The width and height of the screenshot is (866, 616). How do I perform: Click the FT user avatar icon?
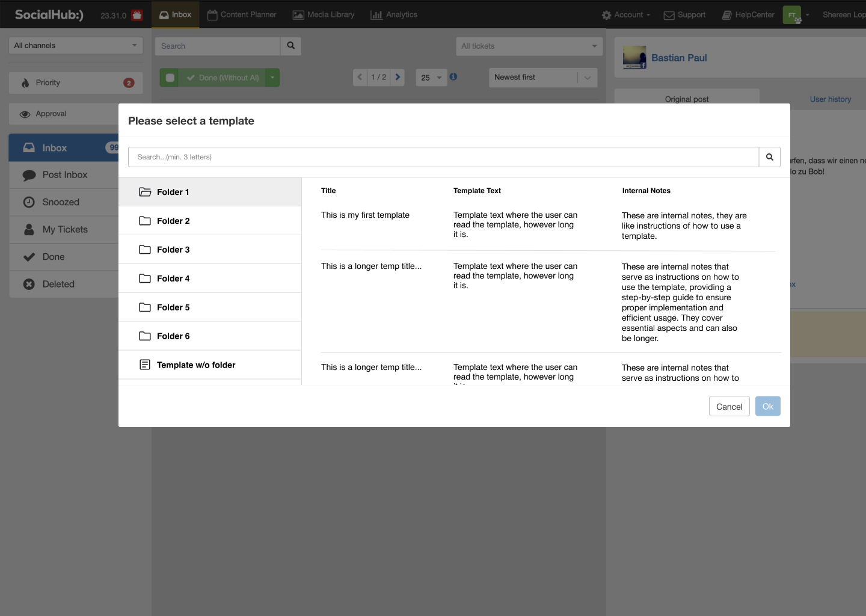pyautogui.click(x=792, y=15)
